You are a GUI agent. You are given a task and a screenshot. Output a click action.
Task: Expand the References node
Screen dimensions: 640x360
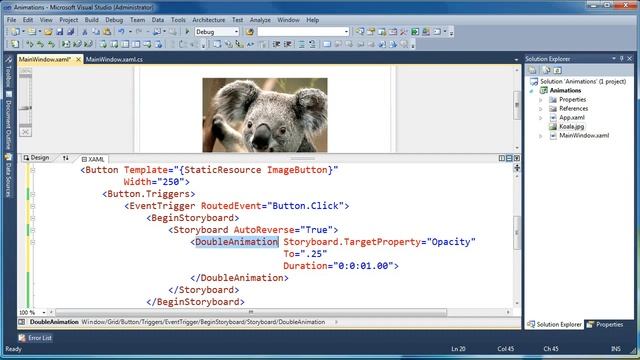[x=541, y=109]
